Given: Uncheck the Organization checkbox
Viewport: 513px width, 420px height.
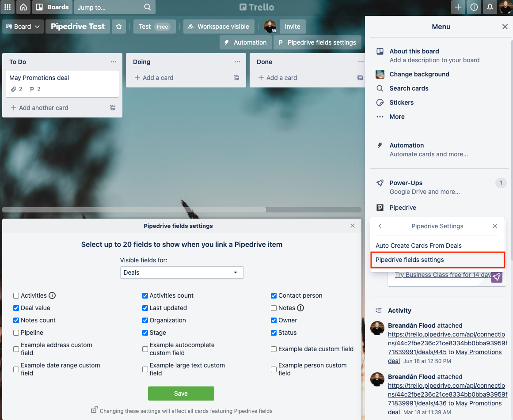Looking at the screenshot, I should tap(145, 321).
